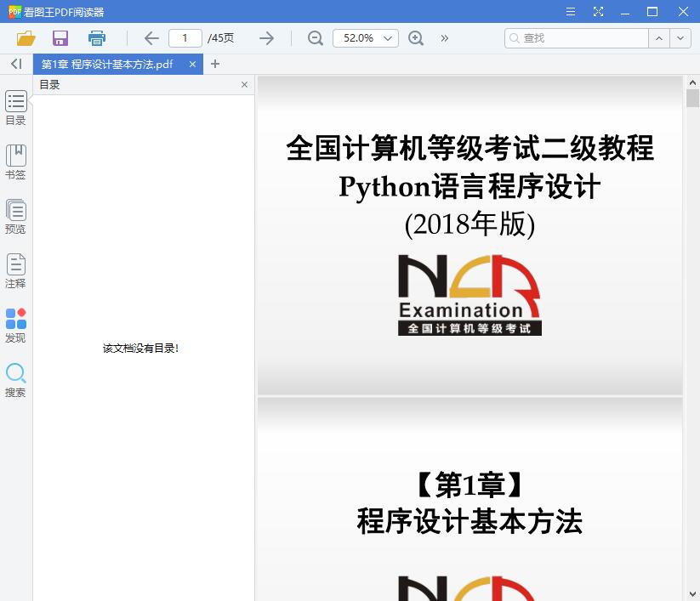Print the PDF document

pos(96,38)
